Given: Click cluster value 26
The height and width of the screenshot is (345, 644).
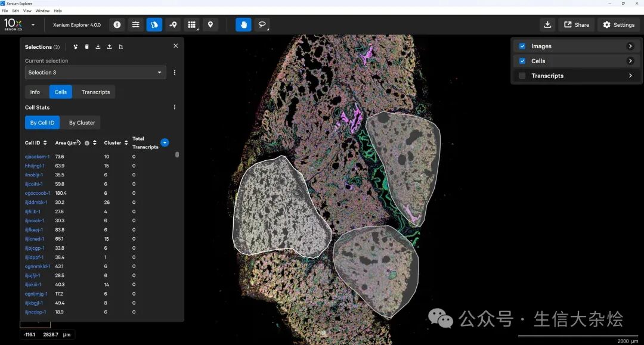Looking at the screenshot, I should coord(107,202).
